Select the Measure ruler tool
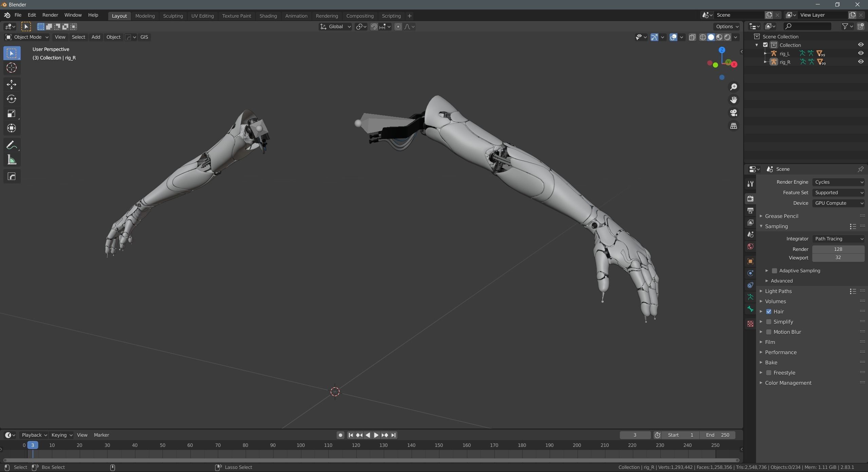The image size is (868, 472). tap(12, 160)
